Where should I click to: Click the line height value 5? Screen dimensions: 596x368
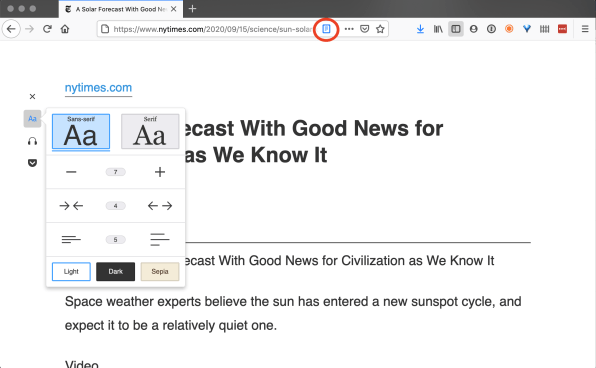[x=116, y=240]
